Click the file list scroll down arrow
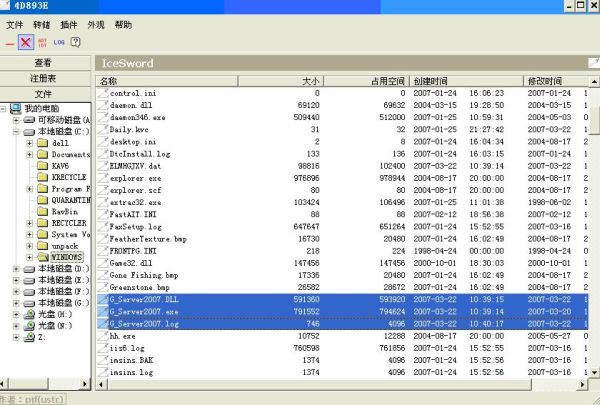This screenshot has width=600, height=405. point(594,372)
